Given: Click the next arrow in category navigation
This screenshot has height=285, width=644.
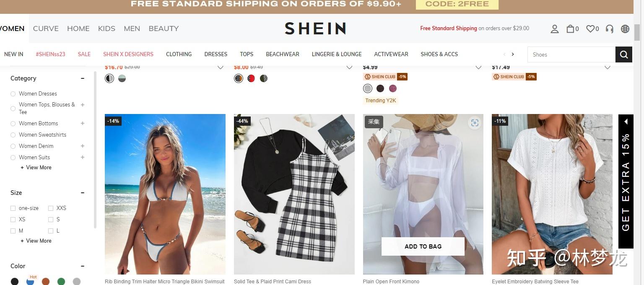Looking at the screenshot, I should 512,54.
